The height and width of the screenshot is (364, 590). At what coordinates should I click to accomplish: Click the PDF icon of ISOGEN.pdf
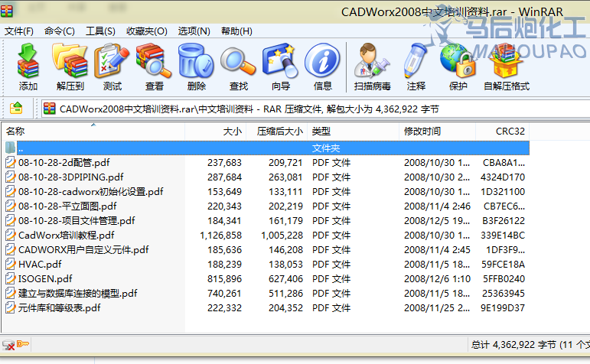pyautogui.click(x=10, y=278)
